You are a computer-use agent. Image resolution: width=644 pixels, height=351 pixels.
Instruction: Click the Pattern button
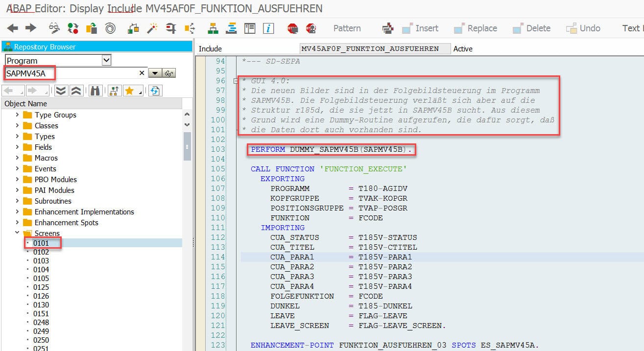point(347,28)
